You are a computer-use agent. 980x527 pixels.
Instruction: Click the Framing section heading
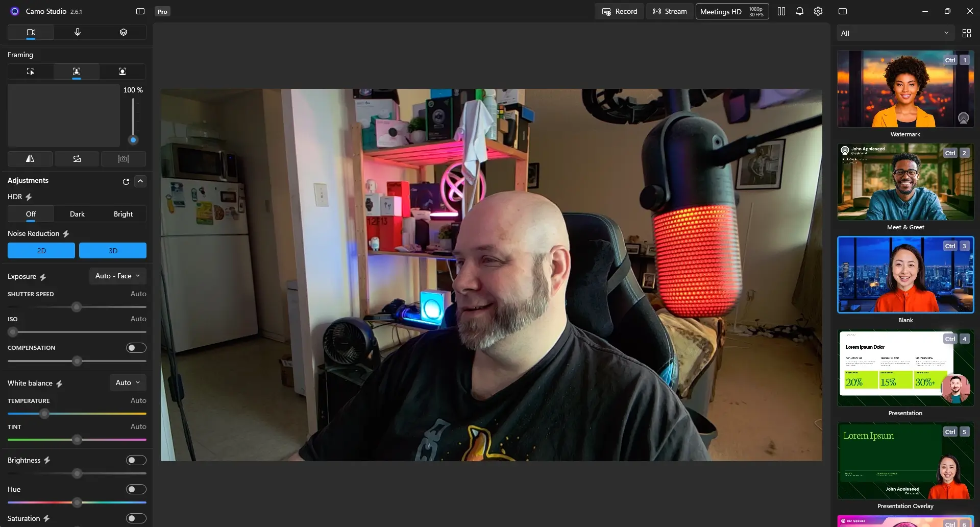click(x=20, y=55)
